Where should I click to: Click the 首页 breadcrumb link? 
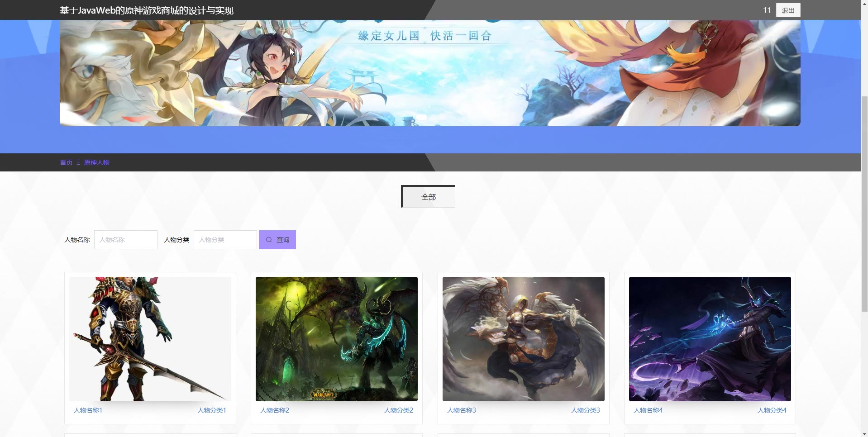point(66,162)
